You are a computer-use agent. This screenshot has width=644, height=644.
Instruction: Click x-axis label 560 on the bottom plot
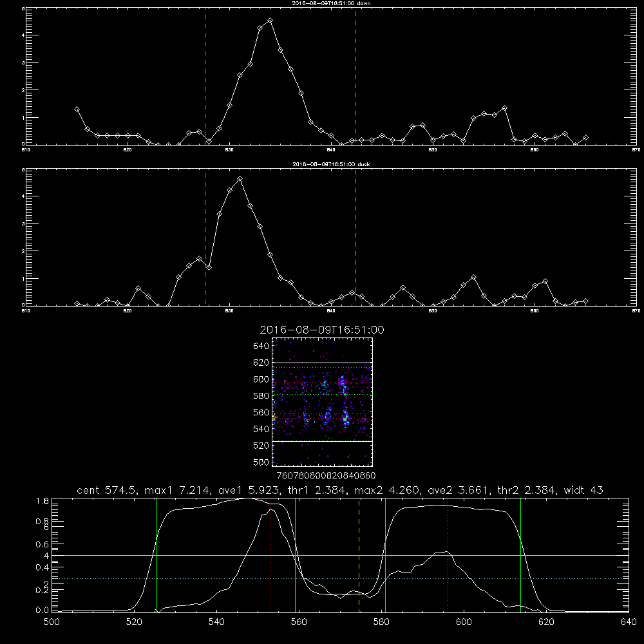coord(299,622)
